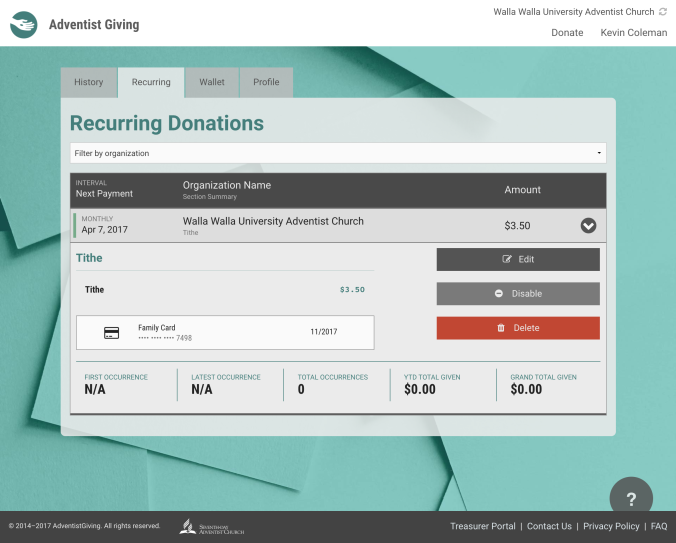The width and height of the screenshot is (676, 543).
Task: Open the FAQ footer link
Action: point(659,526)
